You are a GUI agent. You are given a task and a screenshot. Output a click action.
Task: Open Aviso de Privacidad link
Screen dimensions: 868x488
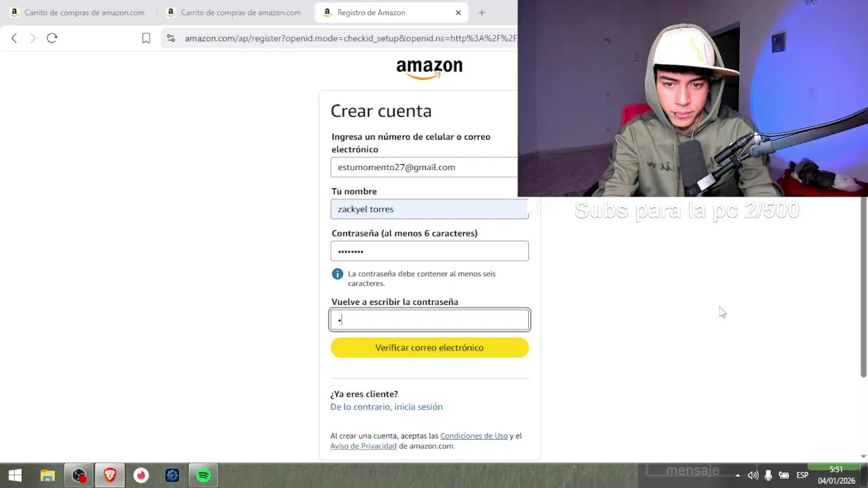point(363,446)
